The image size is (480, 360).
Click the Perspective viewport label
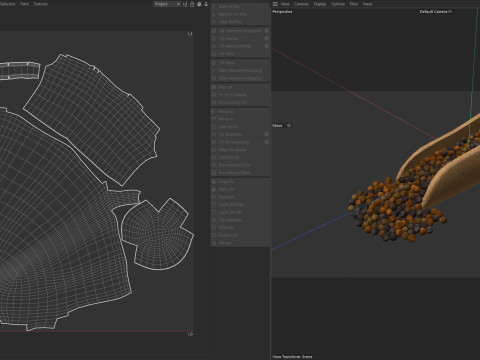(282, 12)
